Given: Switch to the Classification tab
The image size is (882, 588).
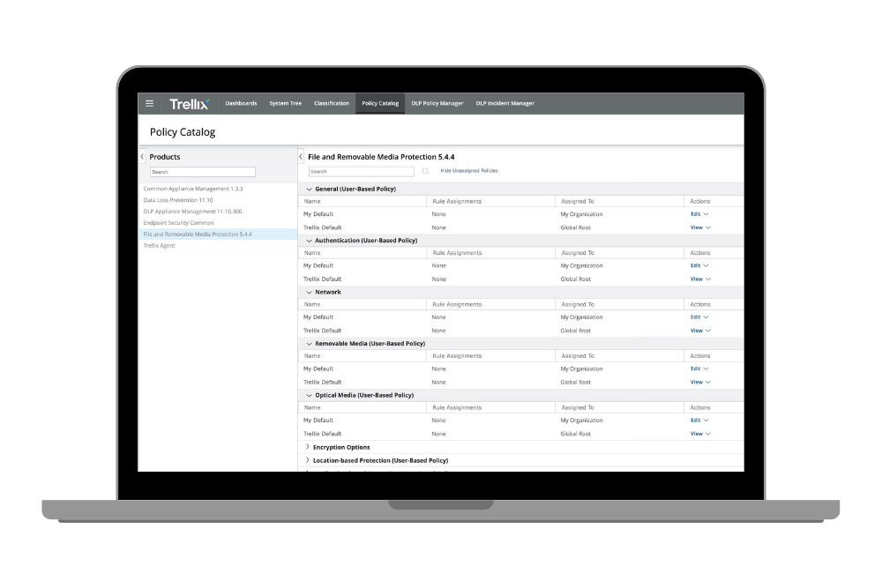Looking at the screenshot, I should pyautogui.click(x=332, y=103).
